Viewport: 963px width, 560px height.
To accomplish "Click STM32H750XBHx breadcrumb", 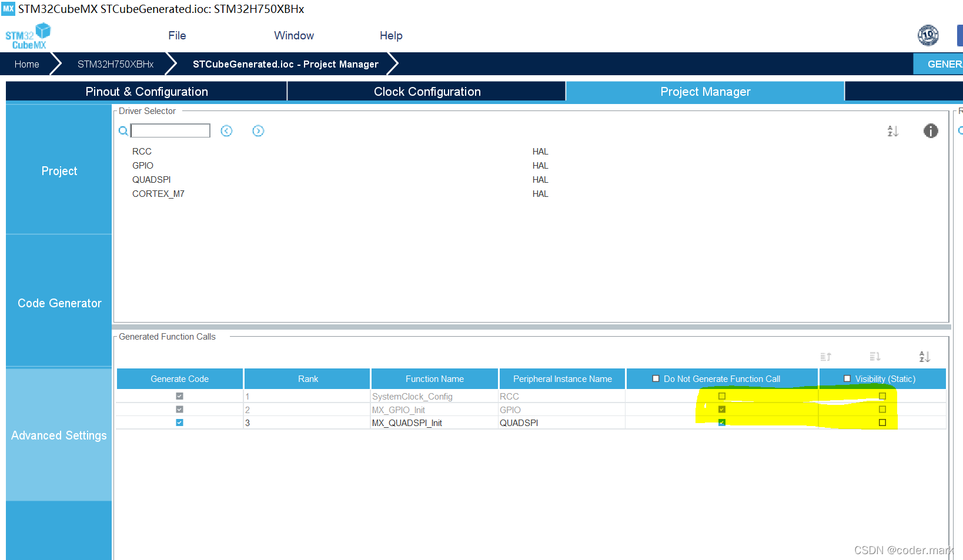I will 115,64.
